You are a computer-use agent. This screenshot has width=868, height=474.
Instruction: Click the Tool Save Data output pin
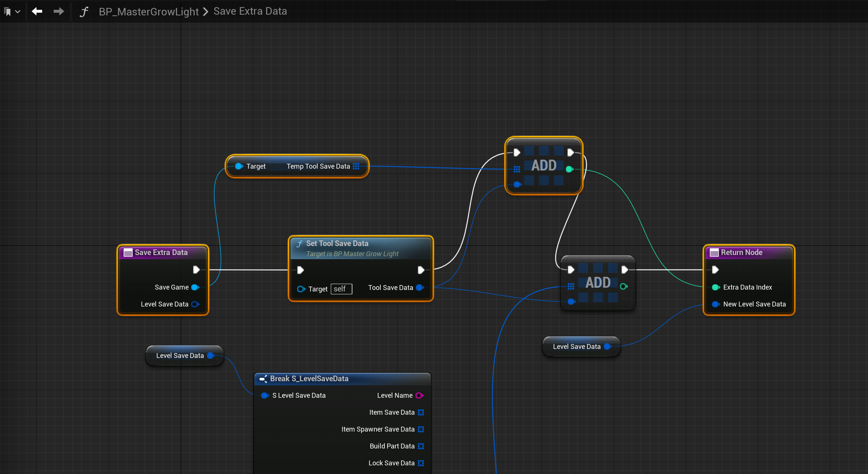point(420,288)
